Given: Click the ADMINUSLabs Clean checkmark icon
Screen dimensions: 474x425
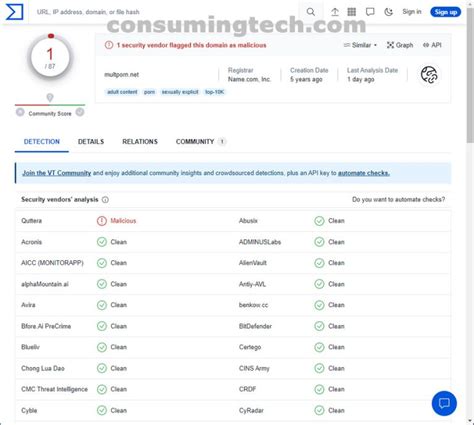Looking at the screenshot, I should (x=319, y=242).
